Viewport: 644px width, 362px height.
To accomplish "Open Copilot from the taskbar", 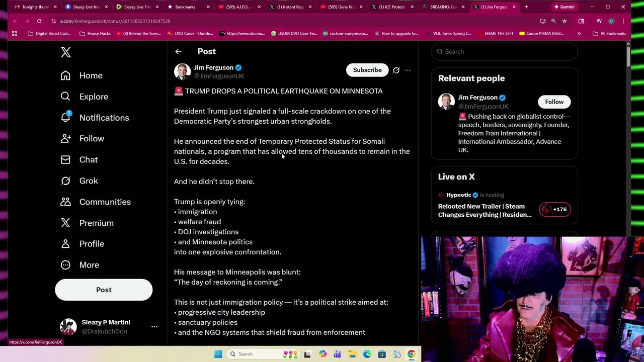I will [323, 354].
